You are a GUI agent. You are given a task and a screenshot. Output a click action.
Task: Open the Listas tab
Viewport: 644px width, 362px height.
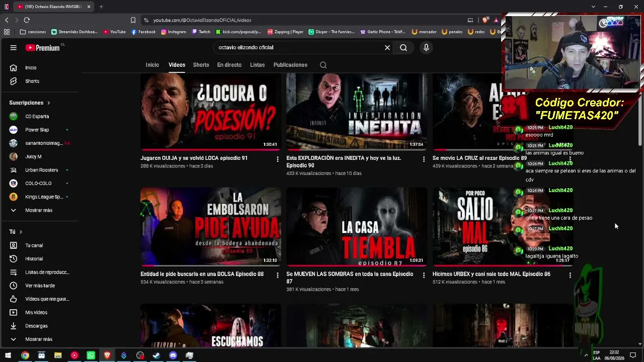257,65
